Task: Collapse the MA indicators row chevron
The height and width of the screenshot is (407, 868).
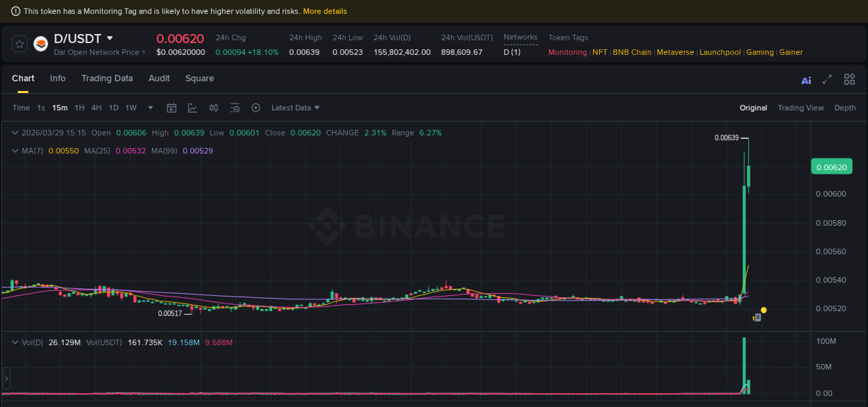Action: pyautogui.click(x=15, y=150)
